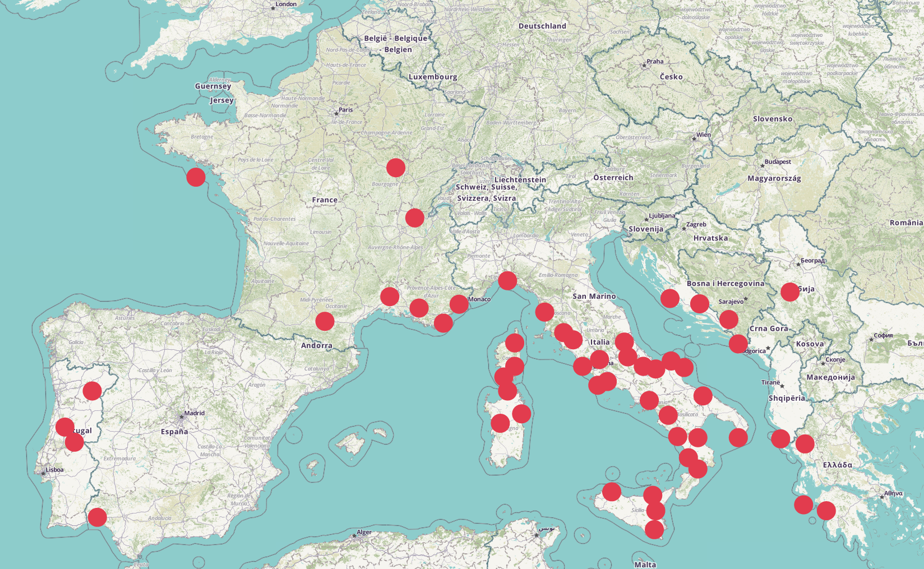Viewport: 924px width, 569px height.
Task: Click the marker in western Sicily
Action: tap(612, 492)
